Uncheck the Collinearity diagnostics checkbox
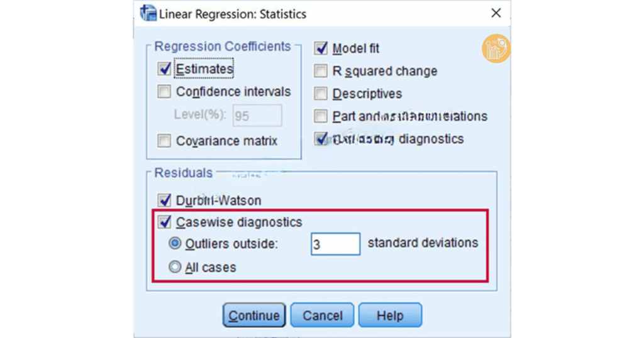Viewport: 644px width, 338px height. tap(321, 139)
